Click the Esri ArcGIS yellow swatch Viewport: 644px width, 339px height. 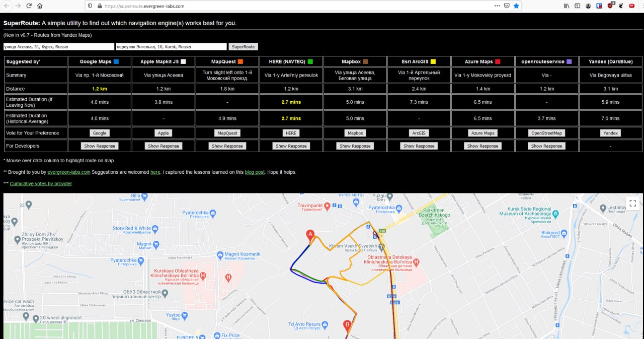[433, 61]
